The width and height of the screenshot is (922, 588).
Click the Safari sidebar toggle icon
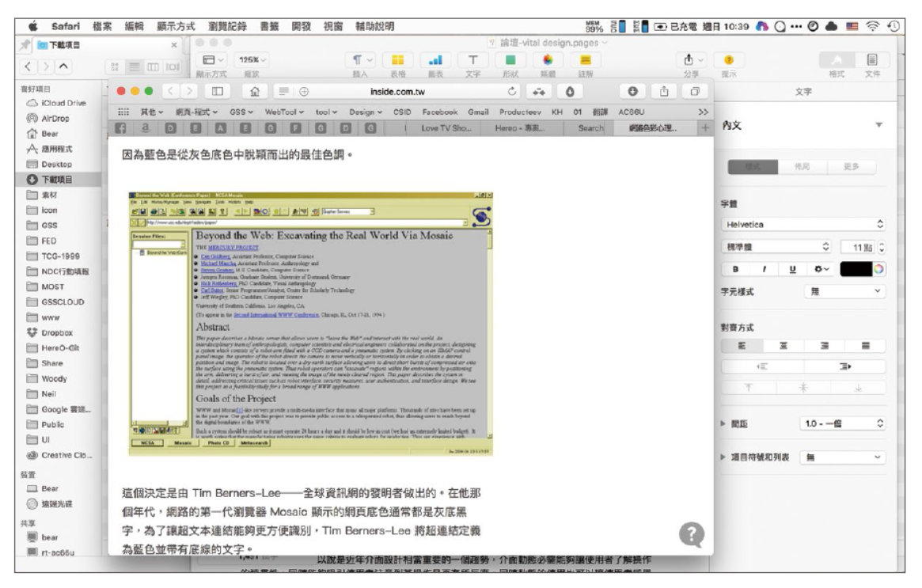218,91
